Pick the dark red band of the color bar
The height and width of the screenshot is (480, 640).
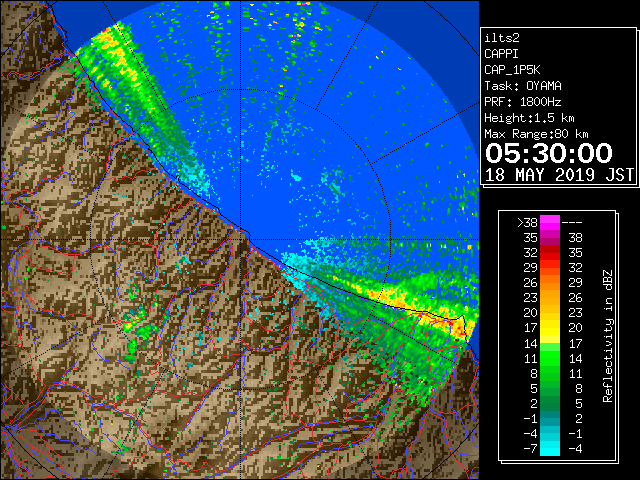pos(550,249)
